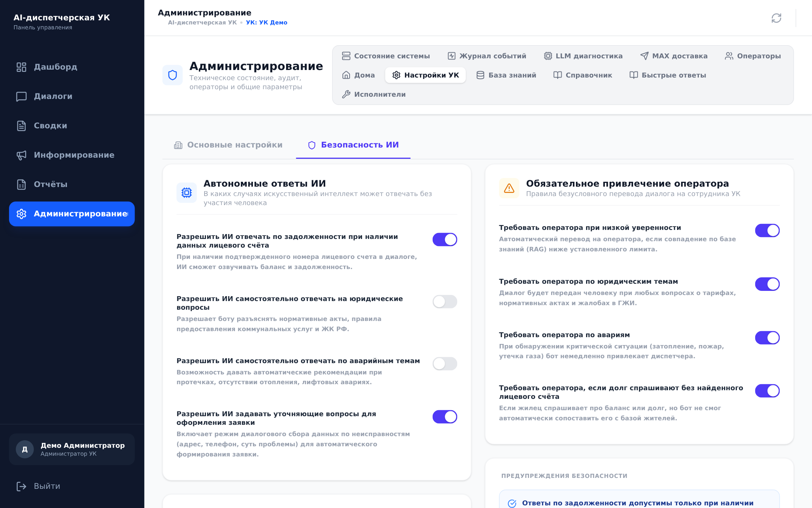Image resolution: width=812 pixels, height=508 pixels.
Task: Click the Отчёты file icon
Action: pos(21,184)
